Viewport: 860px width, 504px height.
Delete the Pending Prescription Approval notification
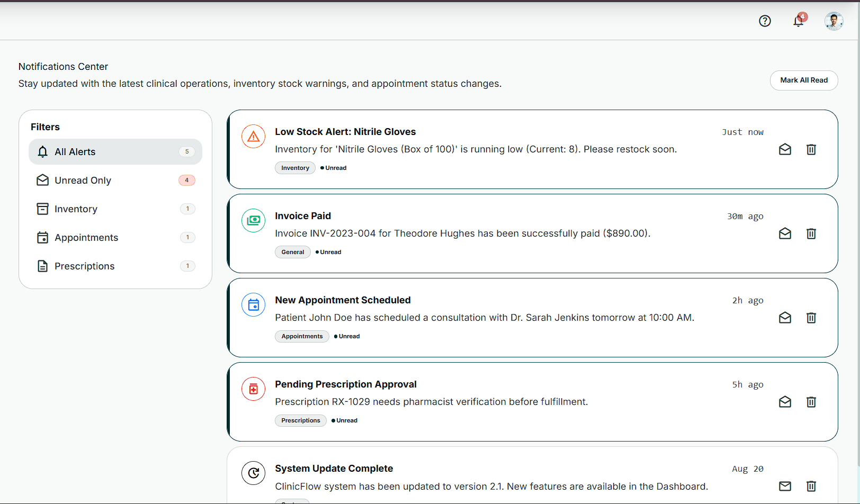[811, 402]
